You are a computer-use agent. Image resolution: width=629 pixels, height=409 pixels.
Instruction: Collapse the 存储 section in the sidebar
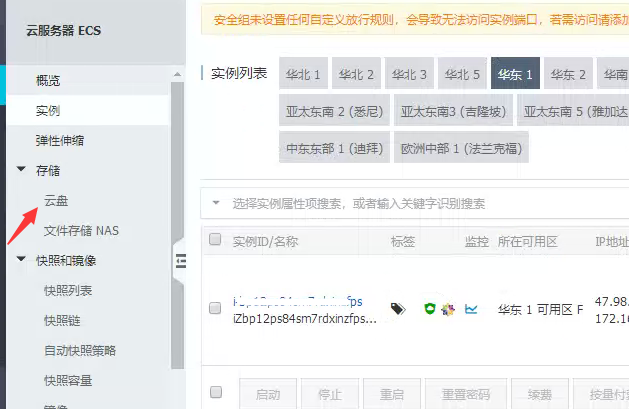point(21,170)
